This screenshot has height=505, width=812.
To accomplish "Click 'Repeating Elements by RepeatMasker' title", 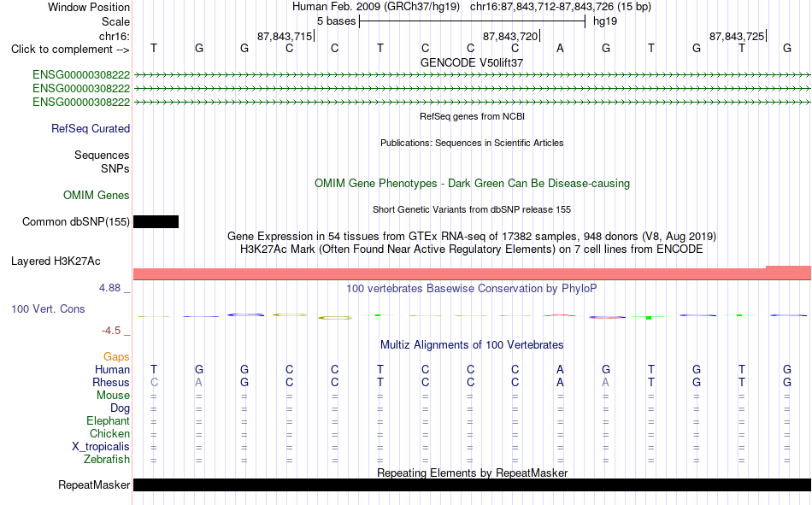I will coord(473,473).
